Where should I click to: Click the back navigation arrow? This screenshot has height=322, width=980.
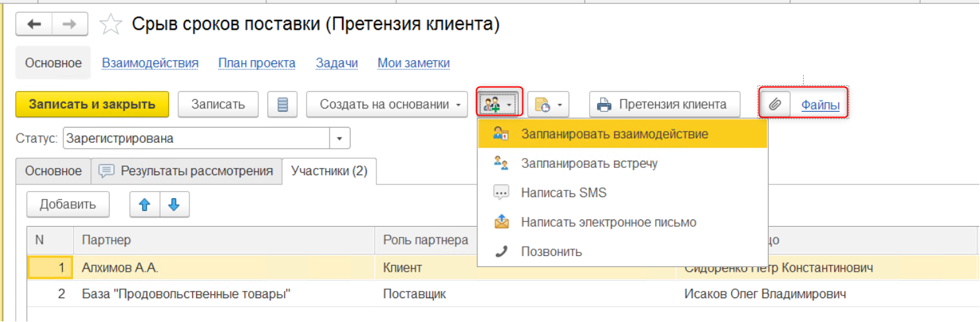(x=34, y=24)
